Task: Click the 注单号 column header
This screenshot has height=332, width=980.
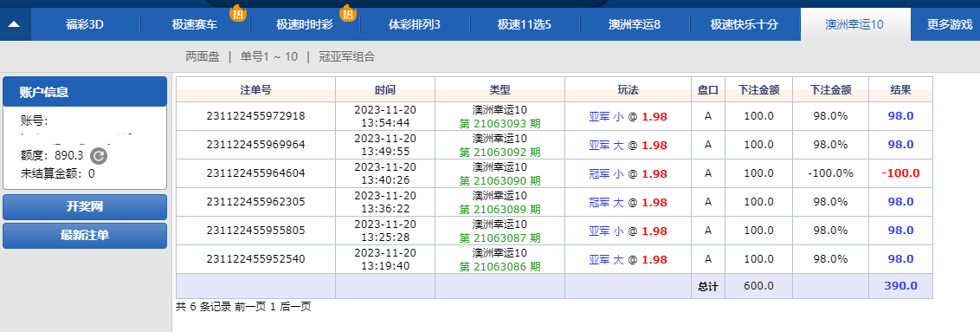Action: 255,90
